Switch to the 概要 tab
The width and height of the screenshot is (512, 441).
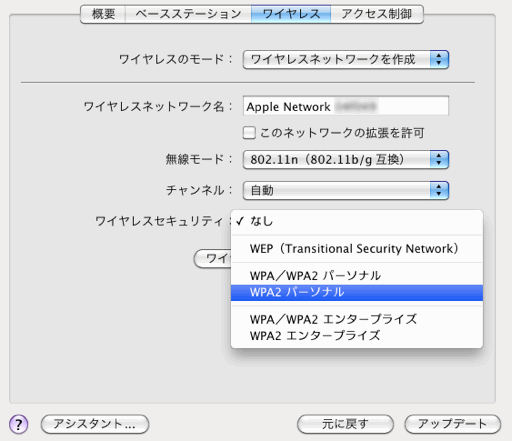pos(103,14)
